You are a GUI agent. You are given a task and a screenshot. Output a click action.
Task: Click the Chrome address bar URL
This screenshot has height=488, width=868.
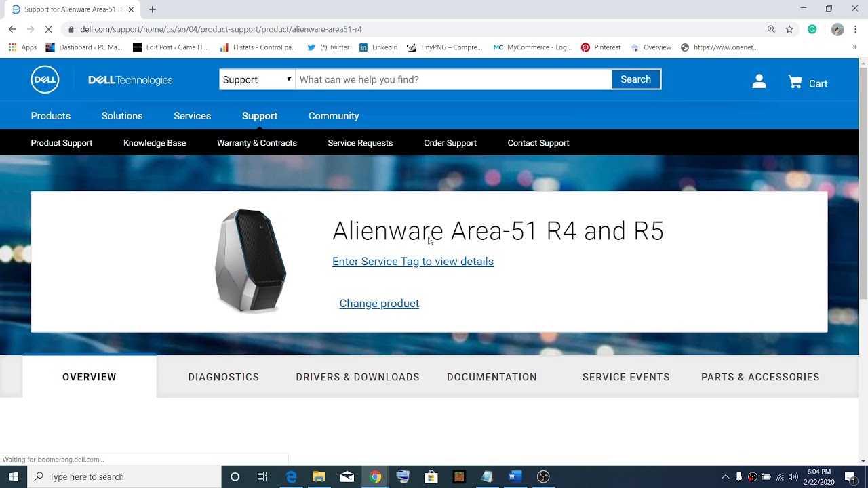(221, 29)
